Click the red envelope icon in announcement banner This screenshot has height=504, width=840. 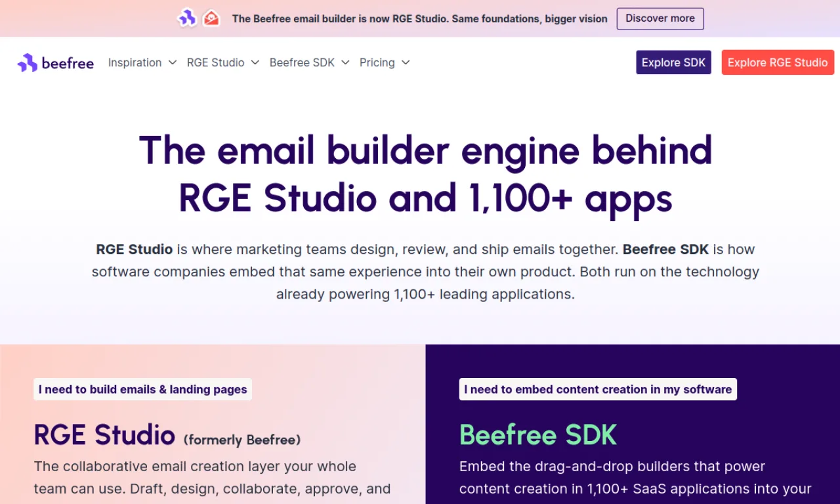point(211,18)
